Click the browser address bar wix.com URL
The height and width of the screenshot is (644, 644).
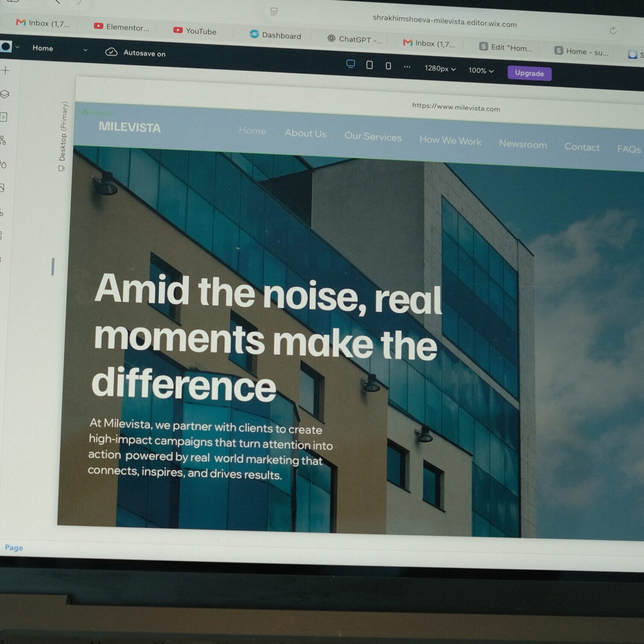[445, 21]
